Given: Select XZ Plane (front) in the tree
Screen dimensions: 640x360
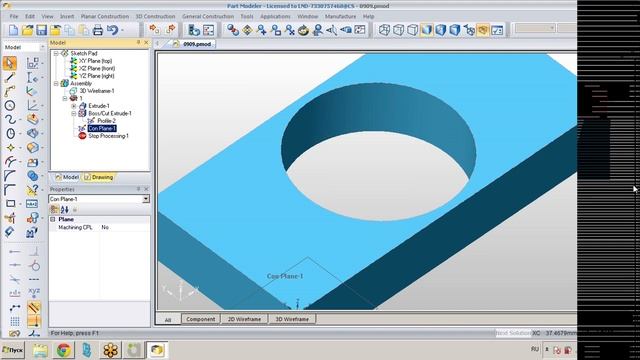Looking at the screenshot, I should [x=97, y=69].
